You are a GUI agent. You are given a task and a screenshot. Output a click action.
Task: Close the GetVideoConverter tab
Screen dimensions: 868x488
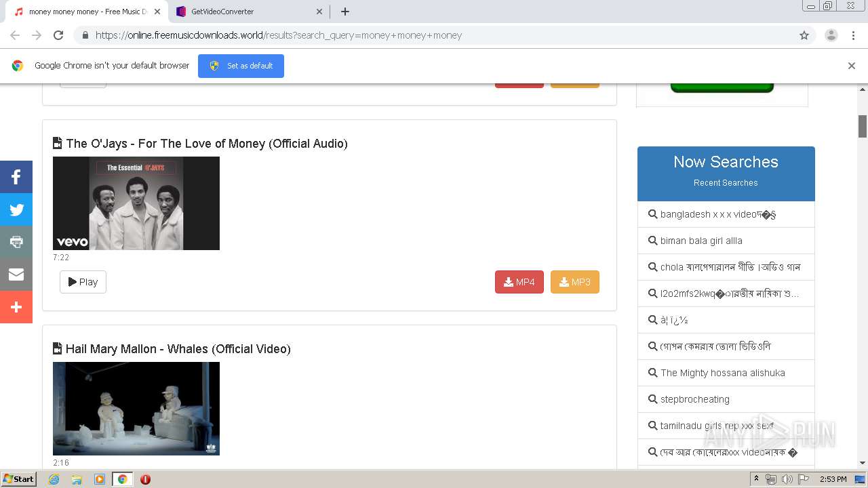tap(319, 12)
